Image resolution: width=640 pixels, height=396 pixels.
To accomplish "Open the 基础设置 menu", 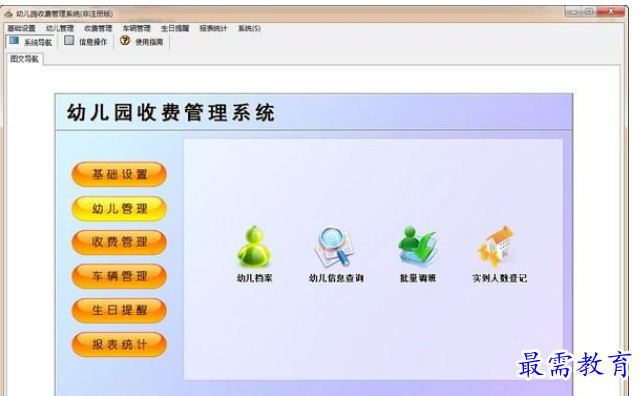I will coord(22,28).
